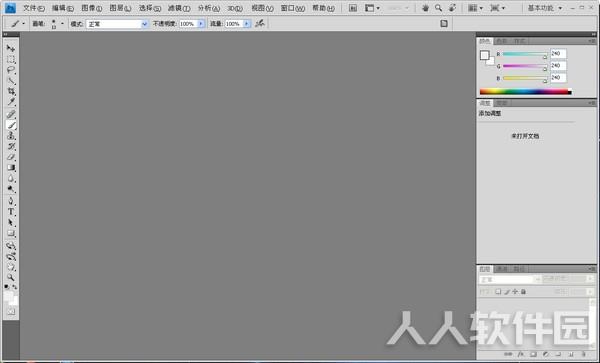Choose the Hand tool in top bar
Viewport: 600px width, 363px height.
coord(425,8)
